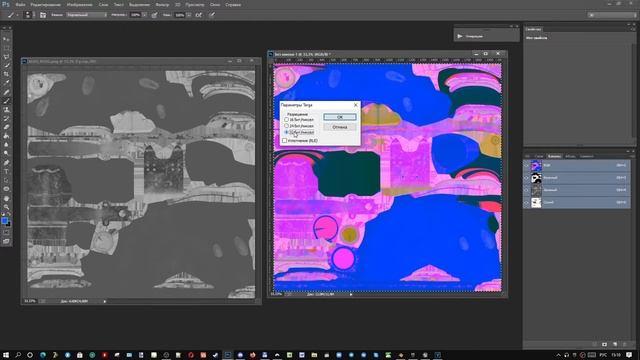Change screen mode at toolbox bottom
This screenshot has width=640, height=360.
[6, 241]
